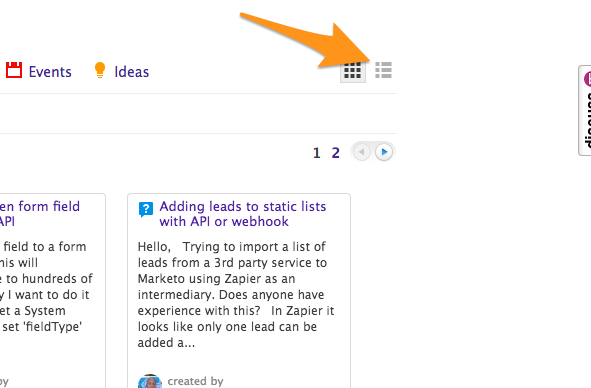Click the 'created by' text
Screen dimensions: 591x388
195,381
